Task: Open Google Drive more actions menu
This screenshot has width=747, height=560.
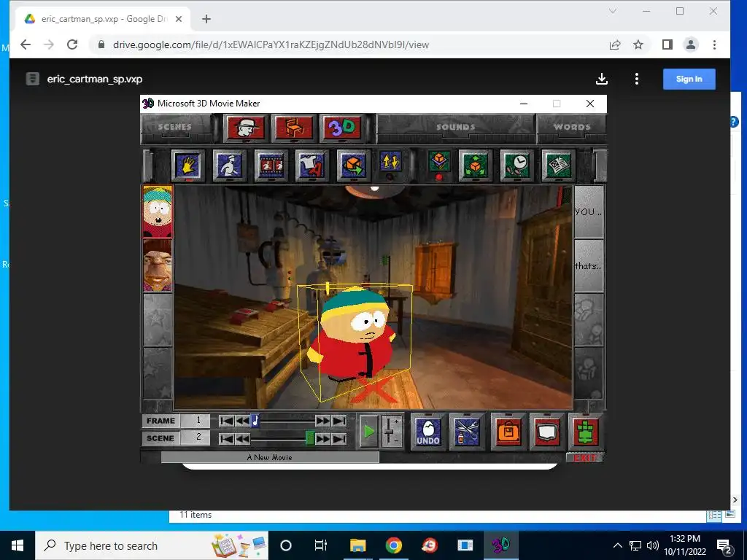Action: [636, 79]
